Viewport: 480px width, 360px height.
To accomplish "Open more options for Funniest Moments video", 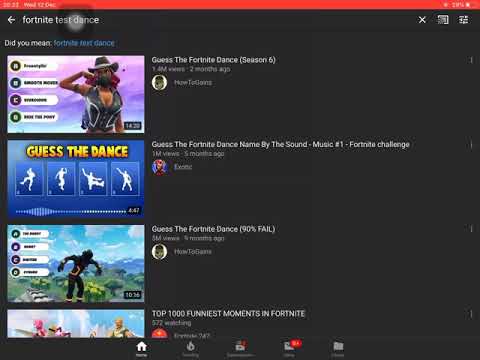I will coord(471,314).
